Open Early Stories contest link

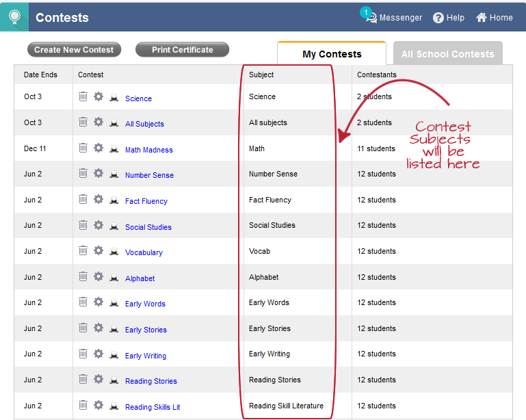pos(146,330)
